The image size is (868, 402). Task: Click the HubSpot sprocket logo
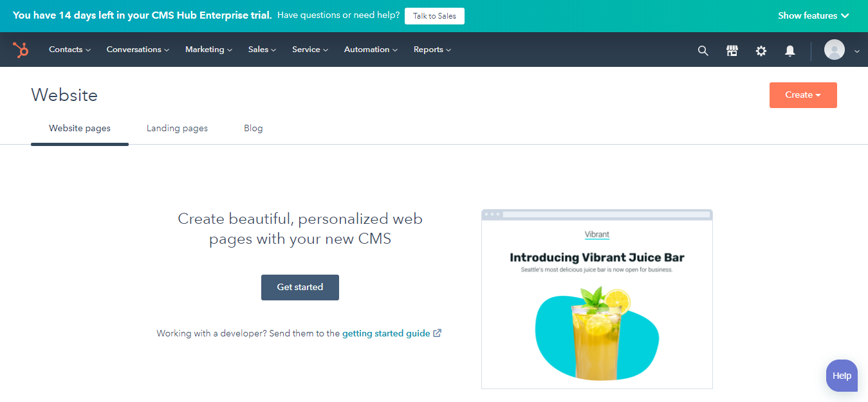20,50
